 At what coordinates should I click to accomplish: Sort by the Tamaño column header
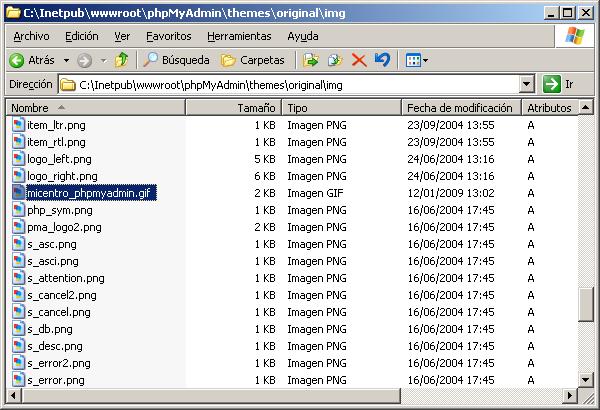(x=234, y=107)
